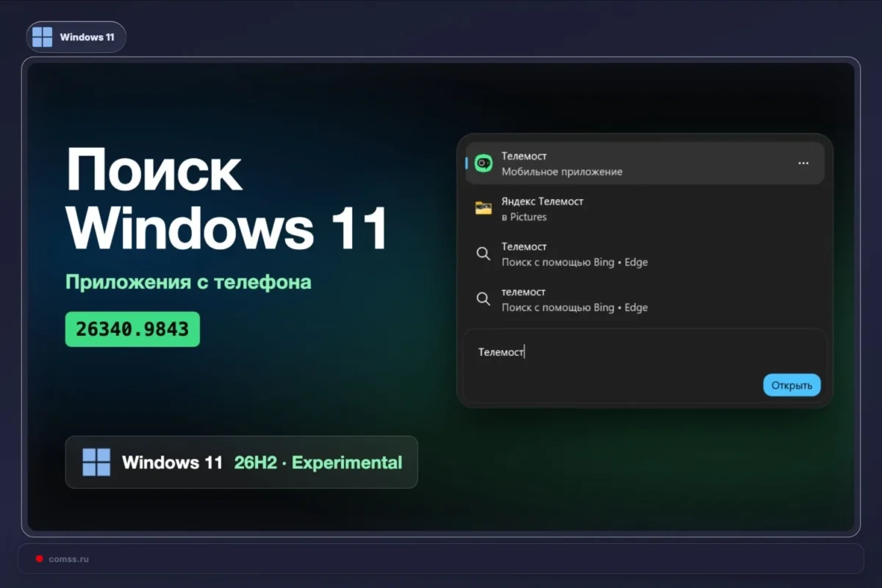Screen dimensions: 882x588
Task: Choose lowercase телемост Bing search result
Action: 645,299
